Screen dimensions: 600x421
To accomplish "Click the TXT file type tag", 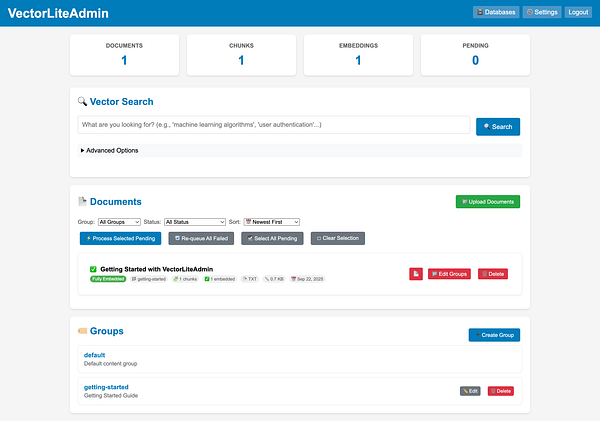I will tap(250, 279).
